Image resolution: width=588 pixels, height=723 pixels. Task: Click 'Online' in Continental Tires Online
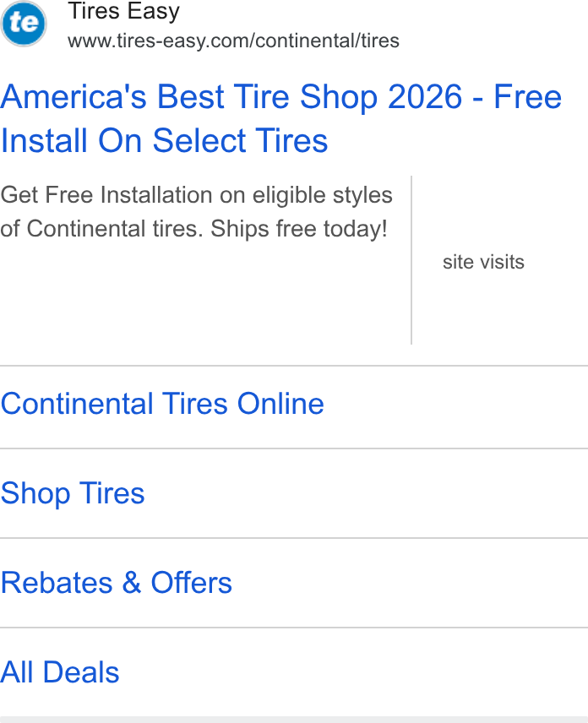pos(280,404)
